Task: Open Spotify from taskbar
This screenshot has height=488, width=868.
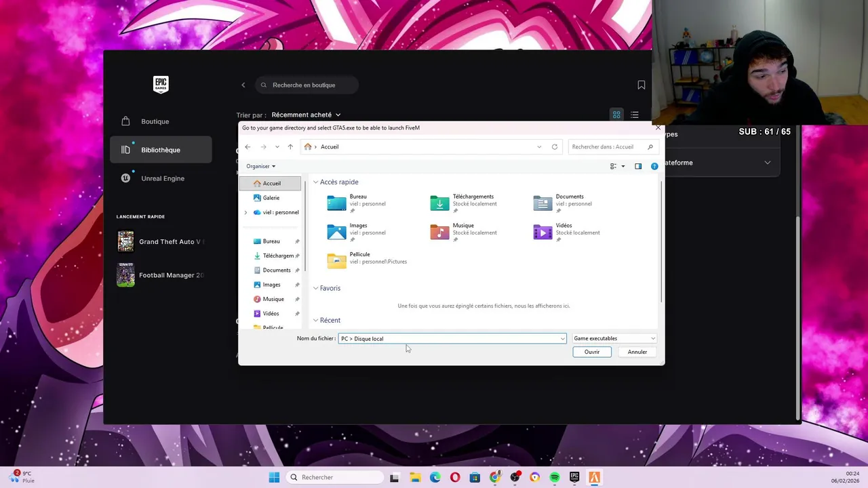Action: coord(555,477)
